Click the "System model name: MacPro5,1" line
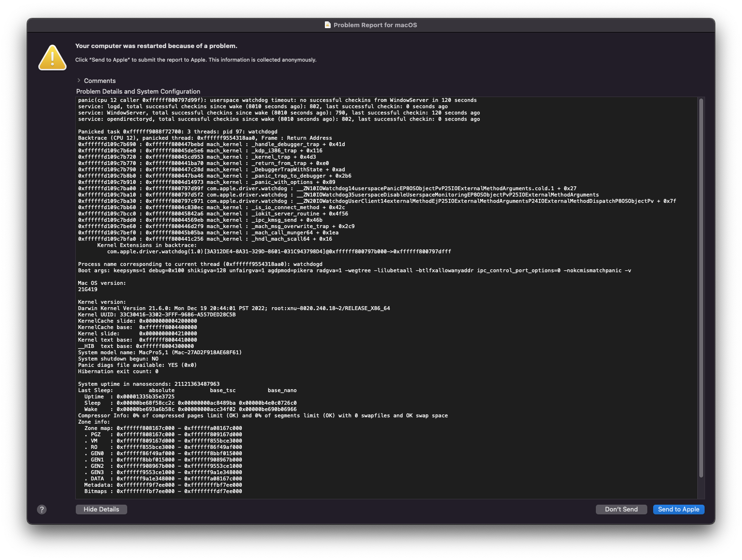This screenshot has width=742, height=560. coord(160,353)
